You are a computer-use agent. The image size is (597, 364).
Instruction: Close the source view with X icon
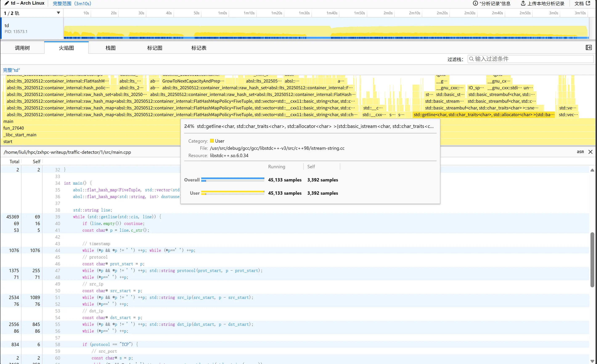(590, 152)
